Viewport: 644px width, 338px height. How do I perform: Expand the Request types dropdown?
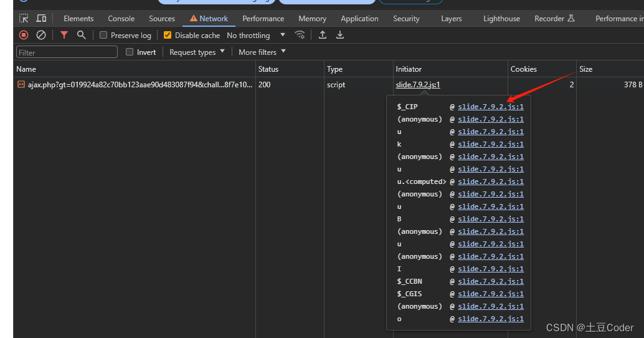coord(197,52)
